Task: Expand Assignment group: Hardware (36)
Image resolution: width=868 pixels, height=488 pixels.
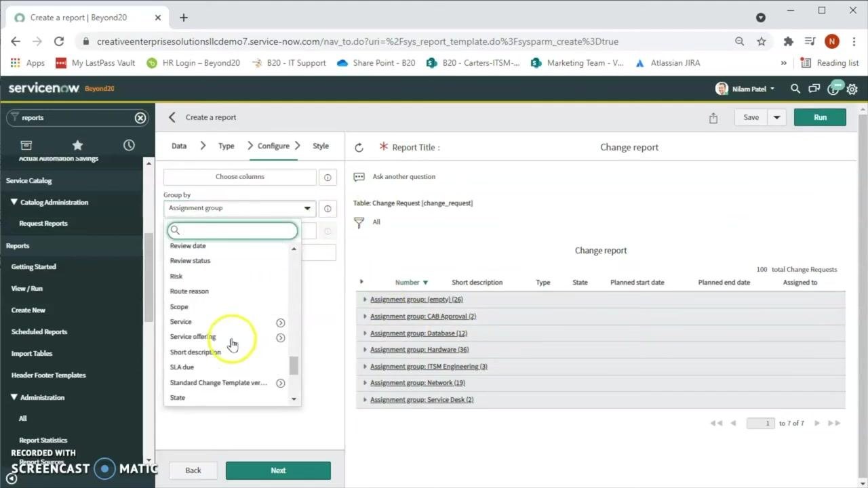Action: coord(365,350)
